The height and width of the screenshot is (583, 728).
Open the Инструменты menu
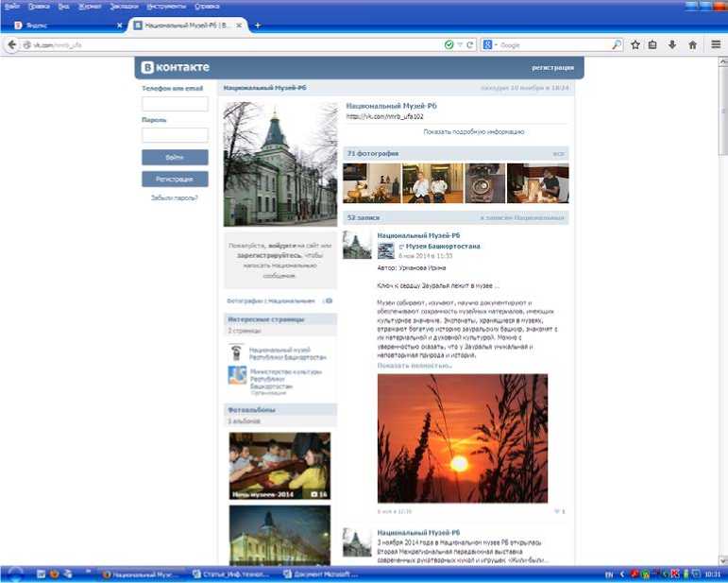tap(166, 6)
